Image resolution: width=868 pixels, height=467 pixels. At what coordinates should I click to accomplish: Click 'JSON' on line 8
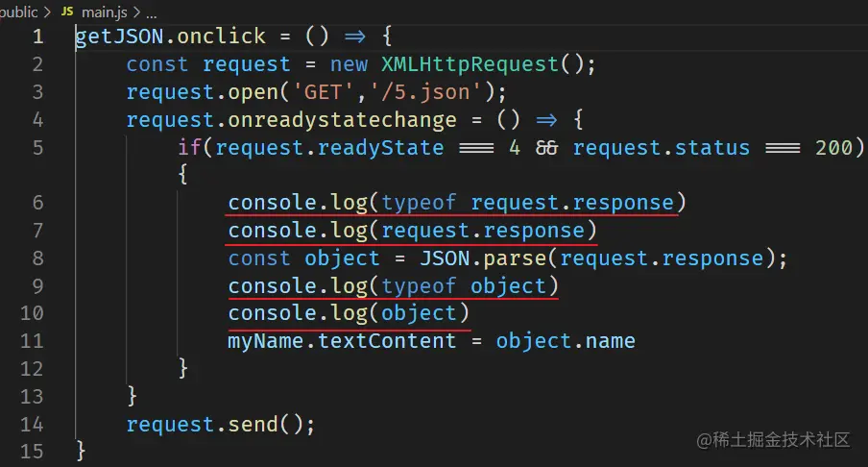point(445,258)
